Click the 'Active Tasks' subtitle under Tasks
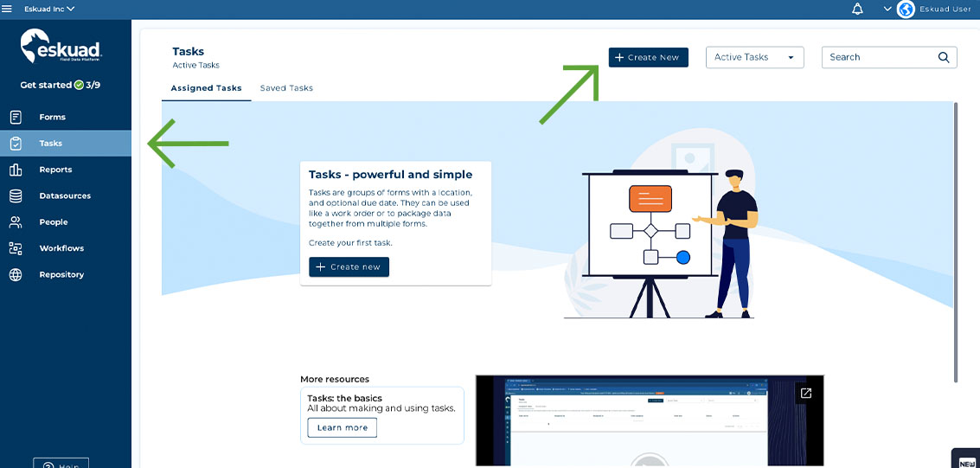The image size is (980, 468). coord(195,65)
